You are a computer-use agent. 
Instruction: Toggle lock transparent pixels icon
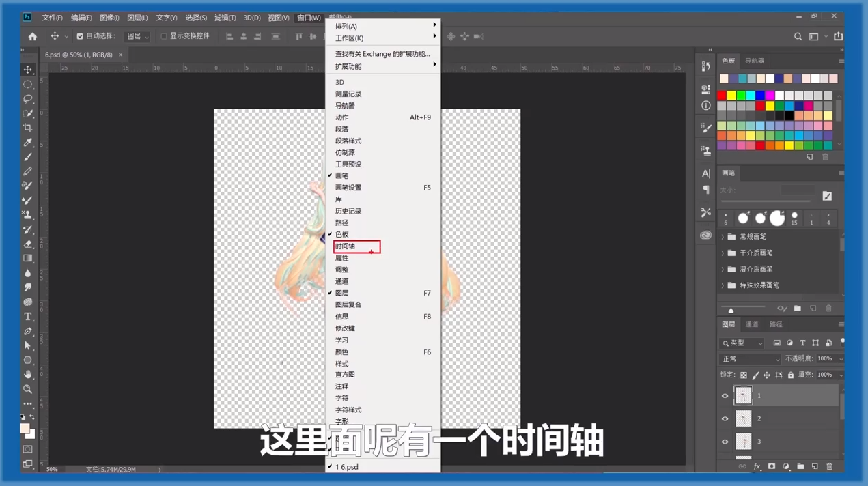coord(744,375)
